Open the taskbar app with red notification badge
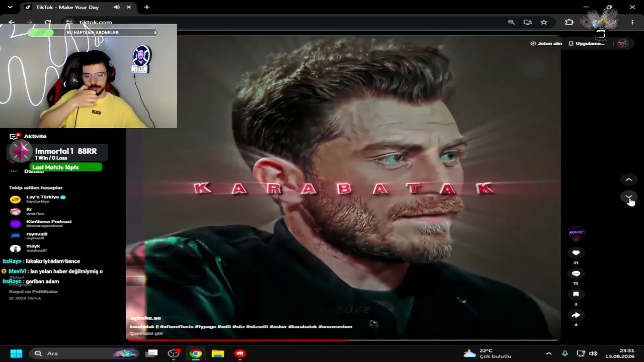This screenshot has width=644, height=362. pyautogui.click(x=174, y=353)
